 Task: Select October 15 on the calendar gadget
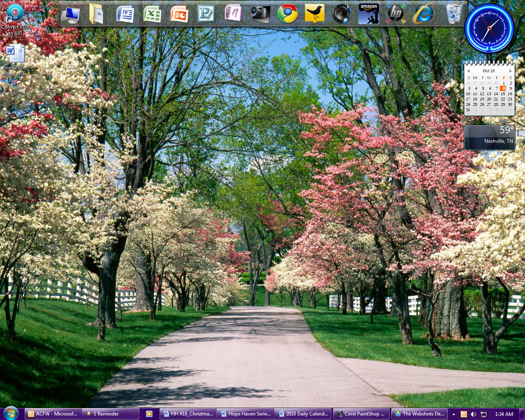[x=503, y=94]
